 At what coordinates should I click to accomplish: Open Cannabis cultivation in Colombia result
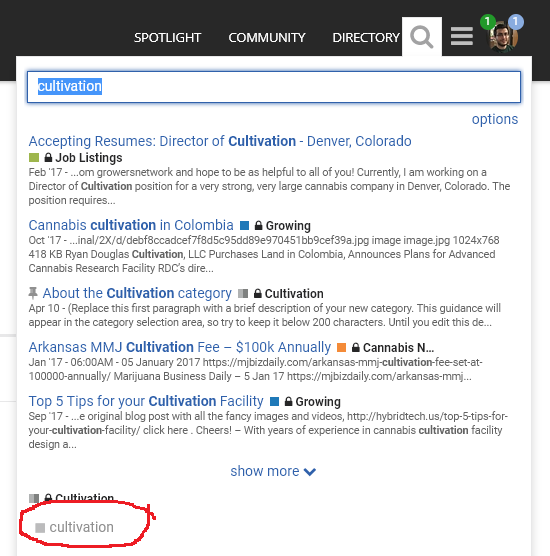pos(131,226)
